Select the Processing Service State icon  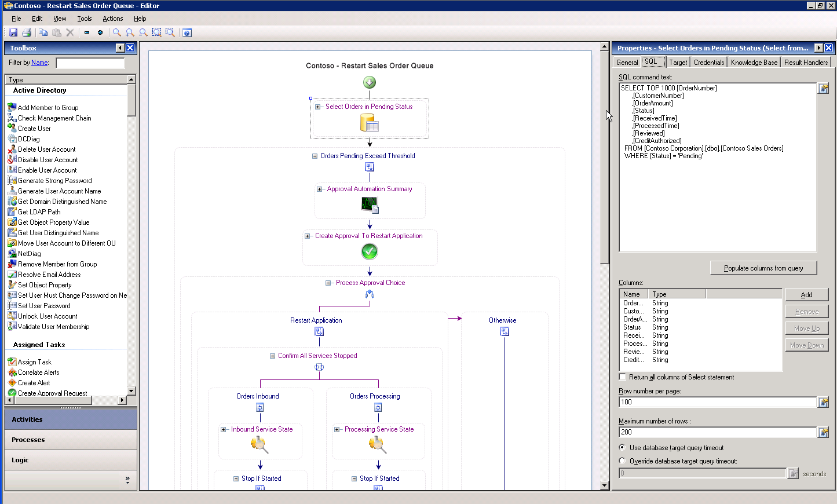click(378, 444)
